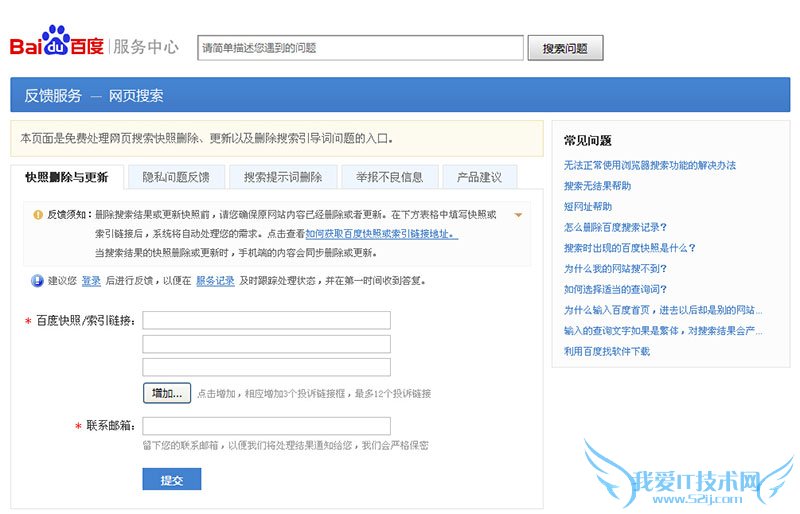Image resolution: width=800 pixels, height=514 pixels.
Task: Open the 如何获取百度快照或索引链接地址 link
Action: 382,234
